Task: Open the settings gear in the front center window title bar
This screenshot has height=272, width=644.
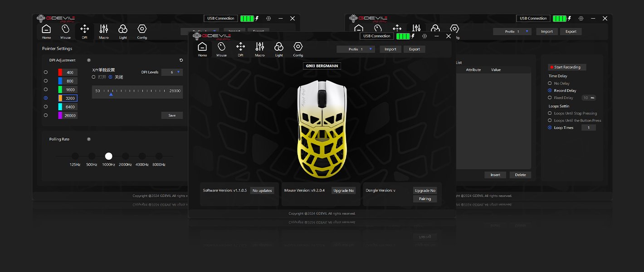Action: coord(424,36)
